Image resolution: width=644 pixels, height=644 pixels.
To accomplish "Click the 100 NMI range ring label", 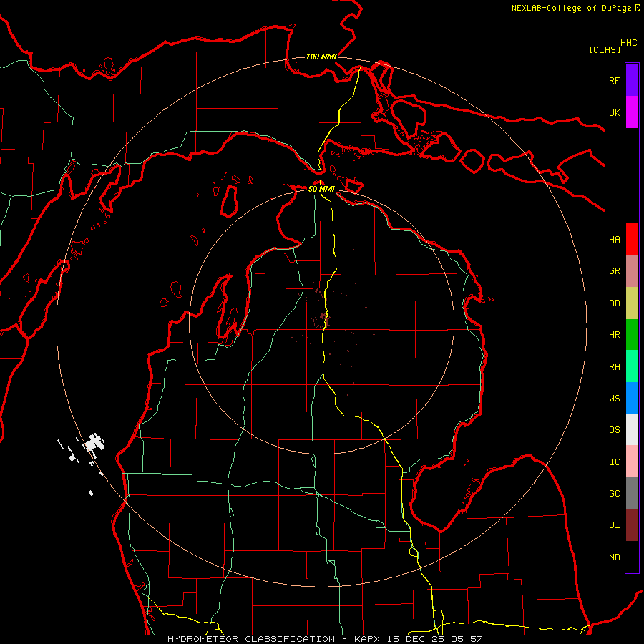I will tap(321, 57).
